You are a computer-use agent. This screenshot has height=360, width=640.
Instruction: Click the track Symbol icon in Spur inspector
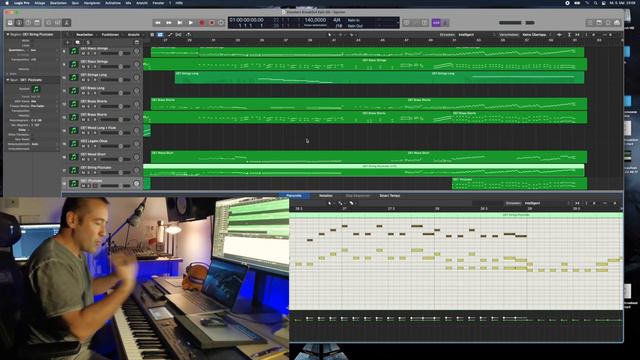click(x=36, y=89)
